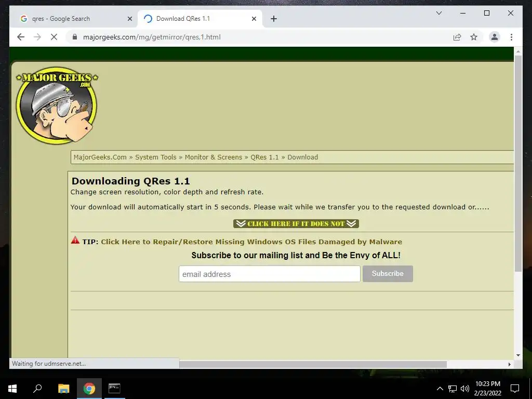Viewport: 532px width, 399px height.
Task: Open the tab search dropdown arrow
Action: 438,13
